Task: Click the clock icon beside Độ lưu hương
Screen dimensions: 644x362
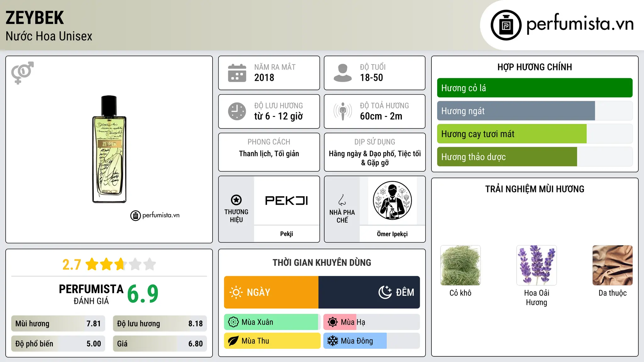Action: point(237,111)
